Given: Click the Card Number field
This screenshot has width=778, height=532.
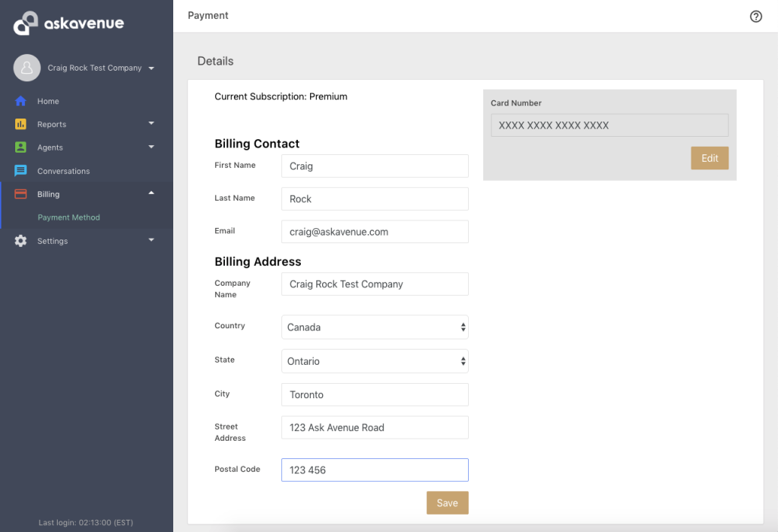Looking at the screenshot, I should click(x=610, y=125).
